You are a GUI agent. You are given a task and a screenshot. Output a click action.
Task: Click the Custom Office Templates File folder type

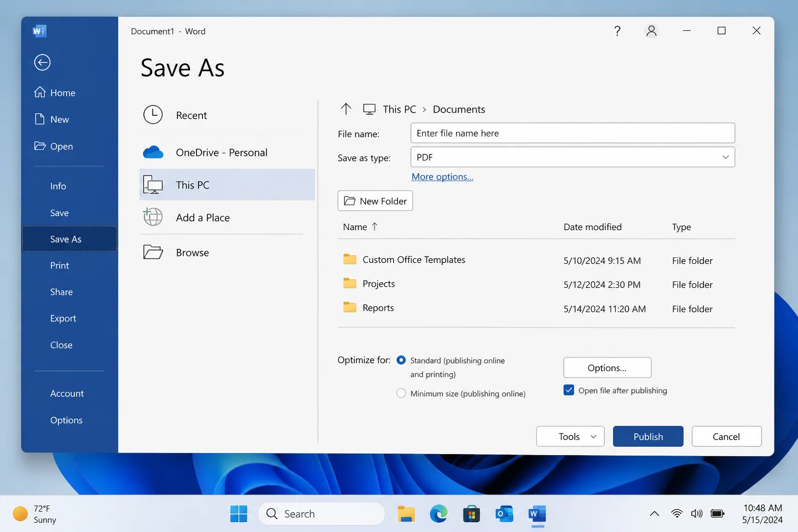692,260
